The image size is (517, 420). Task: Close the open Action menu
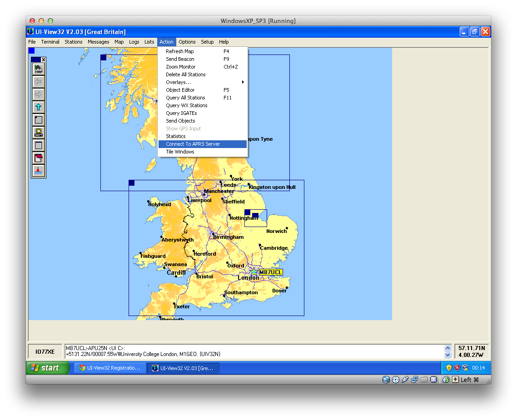click(167, 42)
